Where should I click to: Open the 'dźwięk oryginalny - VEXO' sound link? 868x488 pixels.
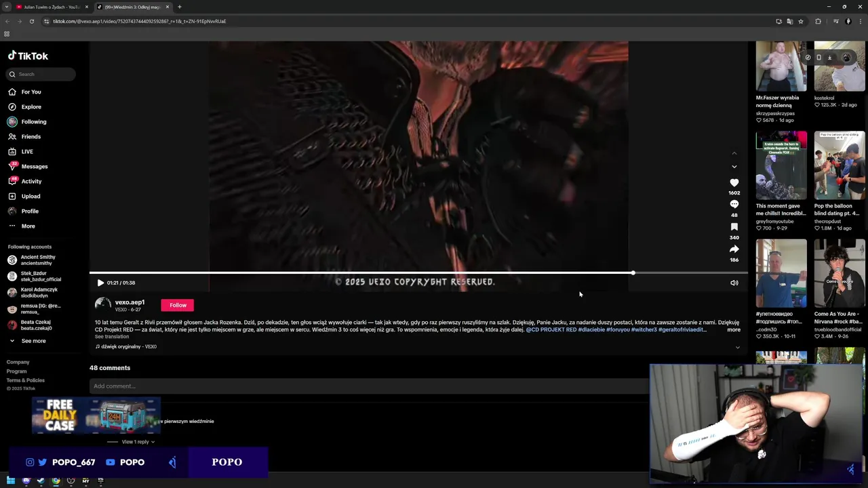point(126,346)
